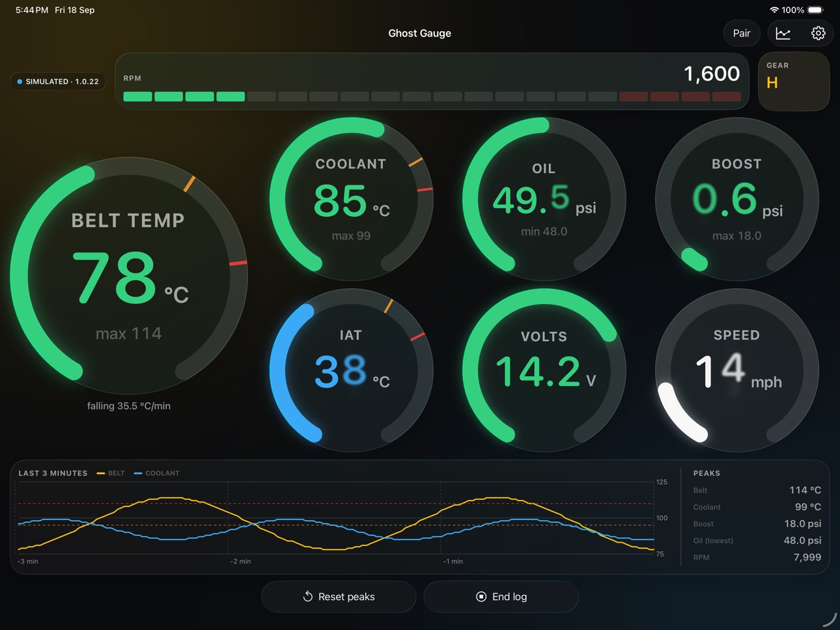Click the "-1 min" chart axis label
The width and height of the screenshot is (840, 630).
(x=453, y=561)
